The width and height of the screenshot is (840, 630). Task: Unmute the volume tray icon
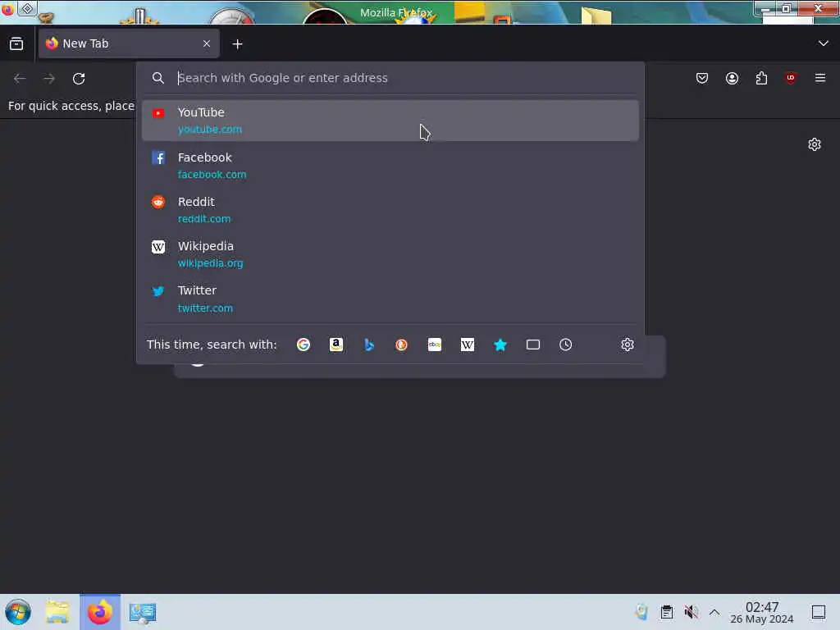(x=691, y=612)
